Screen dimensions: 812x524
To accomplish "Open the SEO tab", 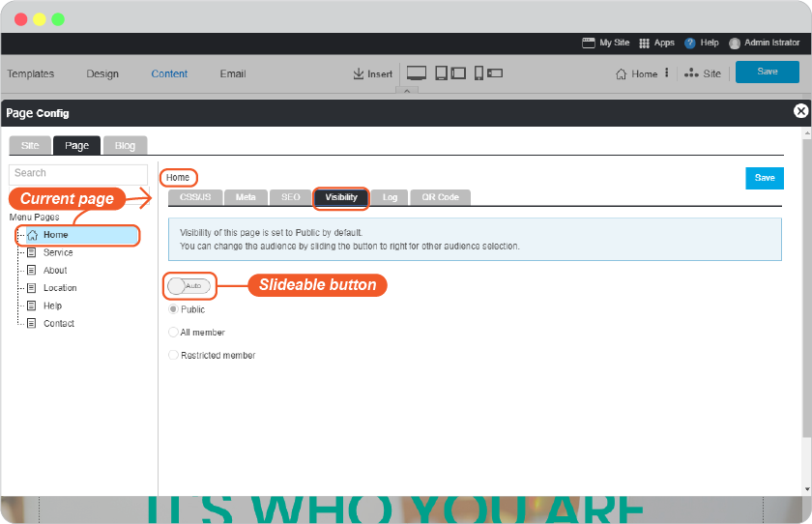I will [291, 197].
